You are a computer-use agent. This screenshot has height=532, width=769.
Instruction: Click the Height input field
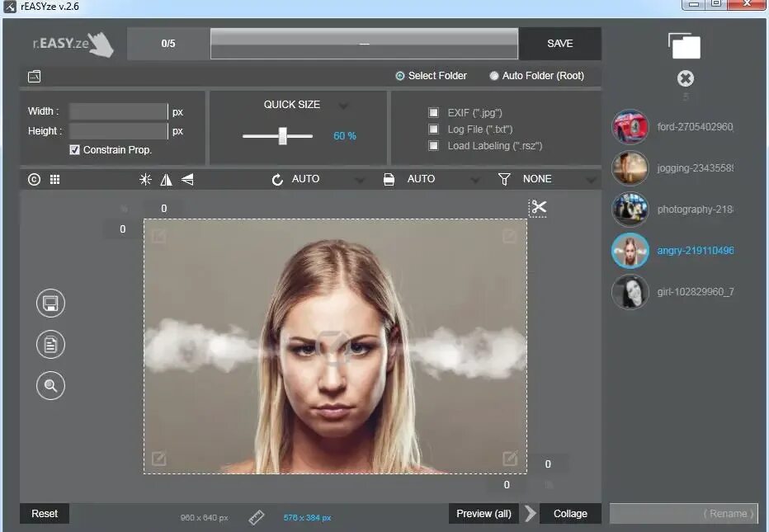(118, 131)
